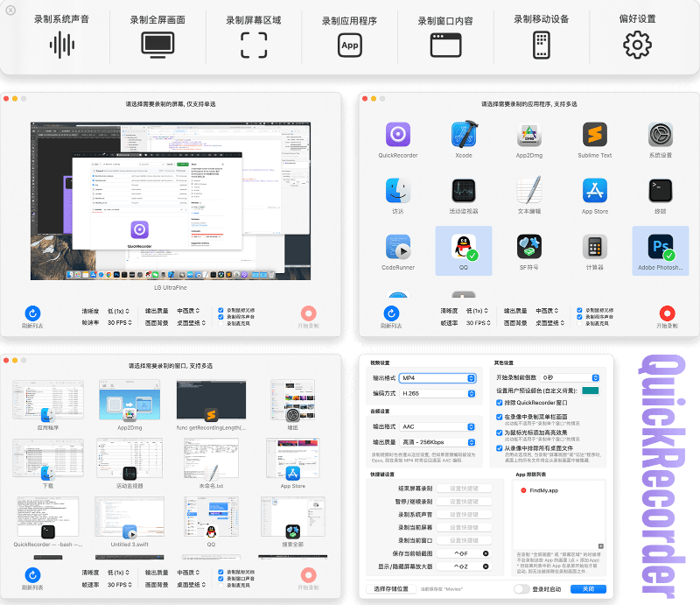Viewport: 700px width, 605px height.
Task: Click the 选择存储位置 button
Action: coord(391,589)
